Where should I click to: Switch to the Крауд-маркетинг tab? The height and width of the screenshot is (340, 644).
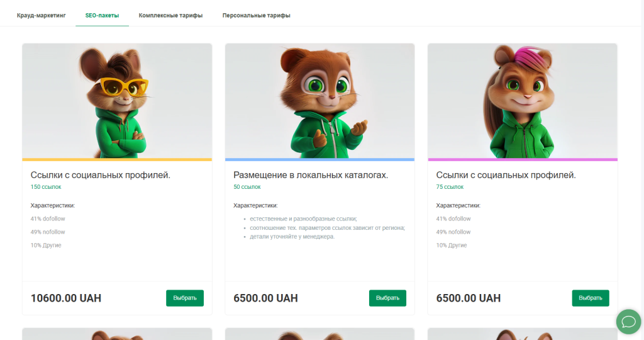tap(42, 15)
